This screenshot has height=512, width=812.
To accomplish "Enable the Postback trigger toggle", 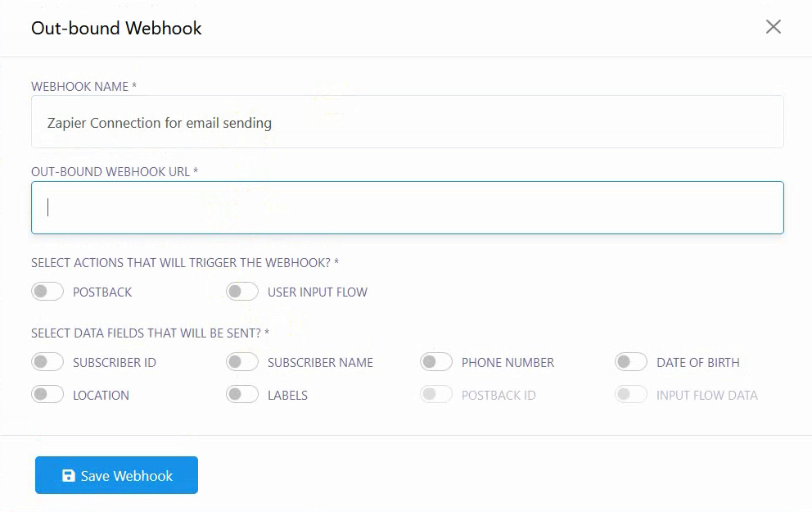I will (47, 292).
